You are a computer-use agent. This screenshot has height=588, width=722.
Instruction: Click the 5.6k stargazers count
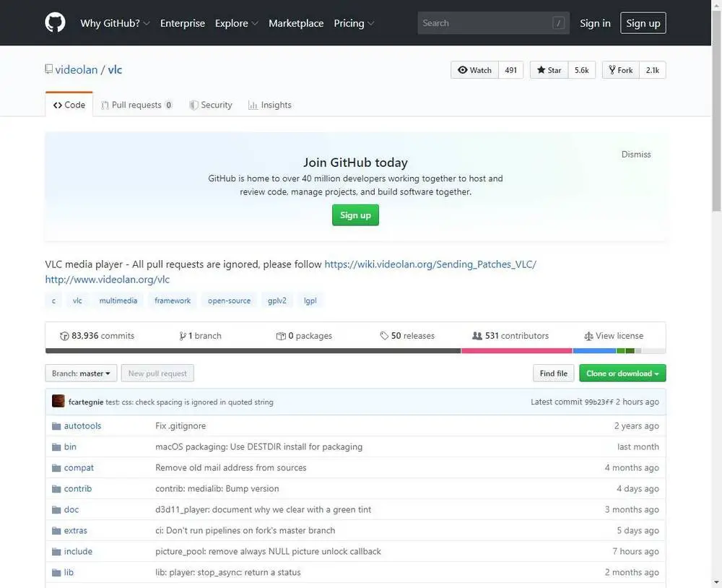point(581,70)
